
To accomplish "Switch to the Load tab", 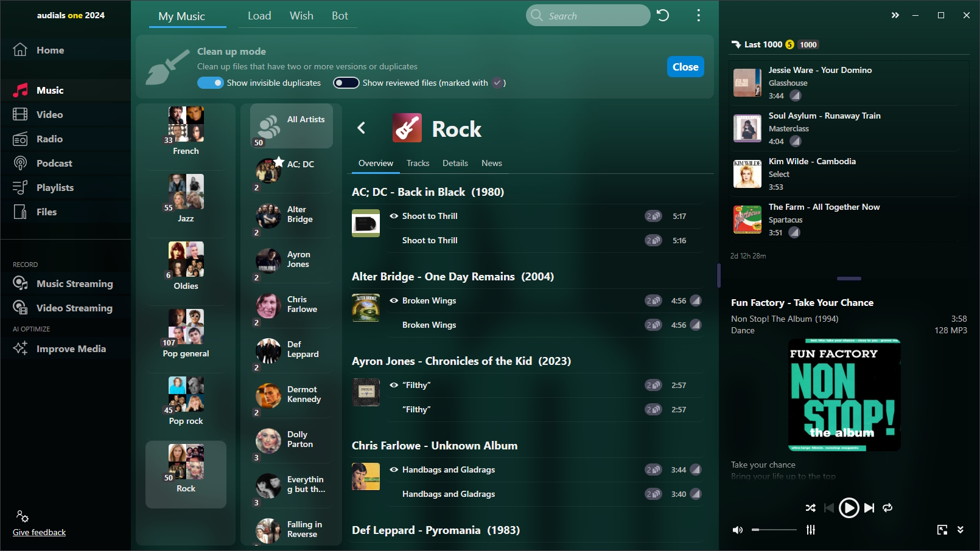I will pos(259,16).
